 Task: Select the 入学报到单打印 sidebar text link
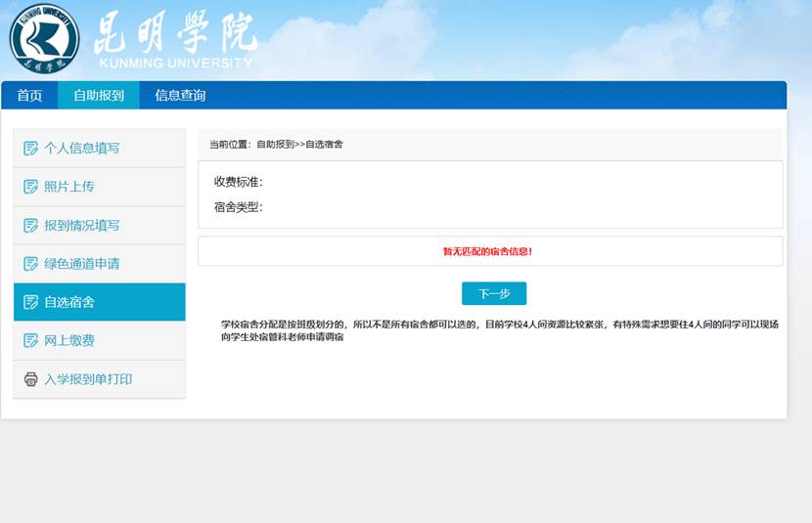[88, 379]
